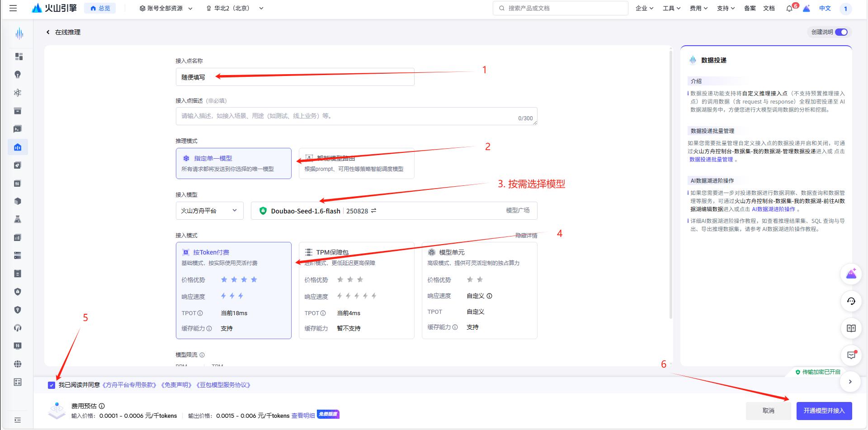Open the 账号全部资源 dropdown
Image resolution: width=868 pixels, height=430 pixels.
coord(165,8)
